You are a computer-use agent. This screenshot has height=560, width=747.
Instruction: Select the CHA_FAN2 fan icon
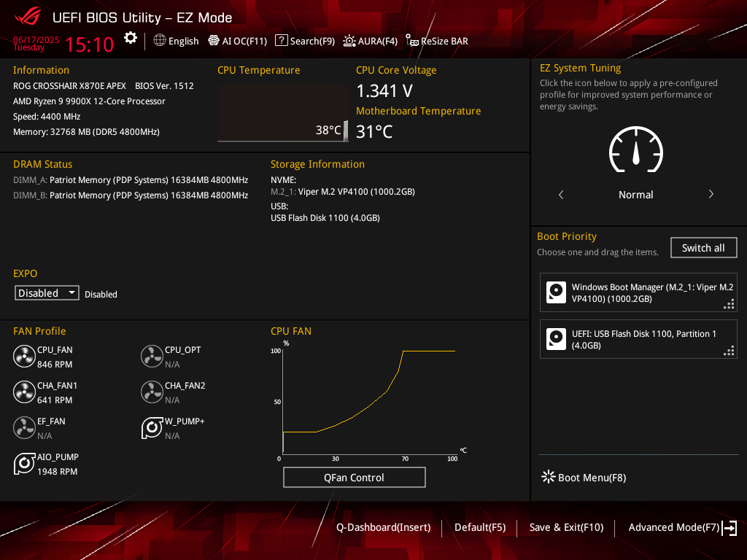click(152, 392)
